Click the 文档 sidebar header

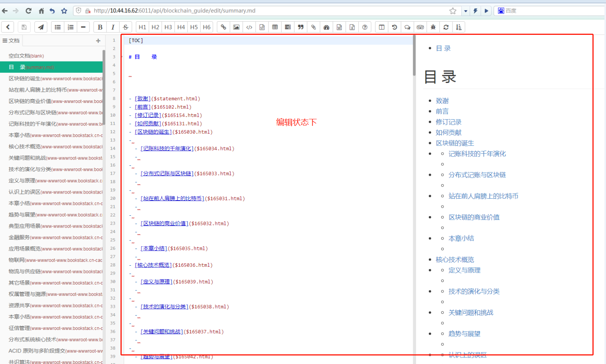(11, 41)
